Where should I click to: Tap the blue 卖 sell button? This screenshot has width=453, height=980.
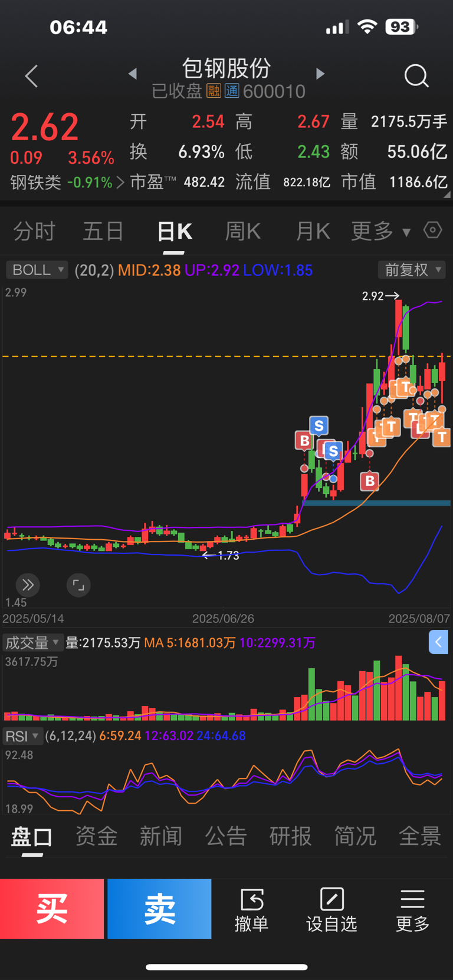[159, 909]
